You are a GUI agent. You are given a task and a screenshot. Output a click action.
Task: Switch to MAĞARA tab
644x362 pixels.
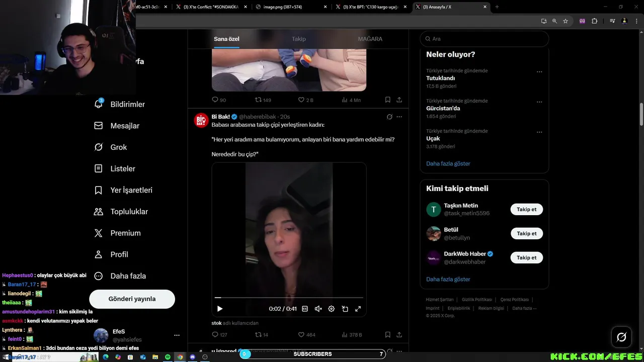click(370, 39)
